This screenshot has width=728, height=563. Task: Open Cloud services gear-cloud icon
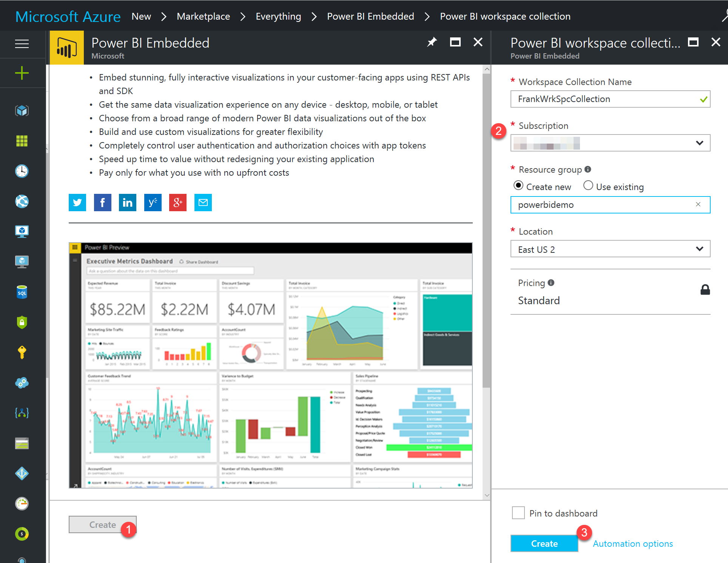(x=22, y=383)
